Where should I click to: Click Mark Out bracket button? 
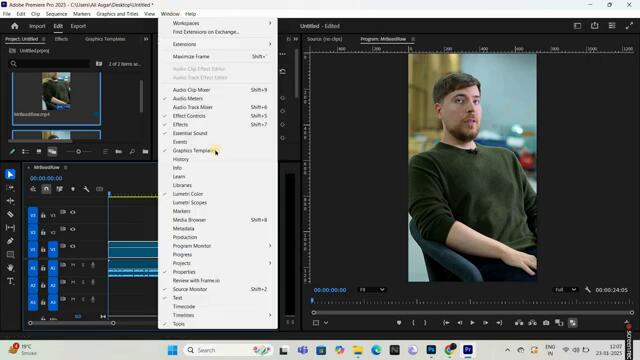(425, 322)
